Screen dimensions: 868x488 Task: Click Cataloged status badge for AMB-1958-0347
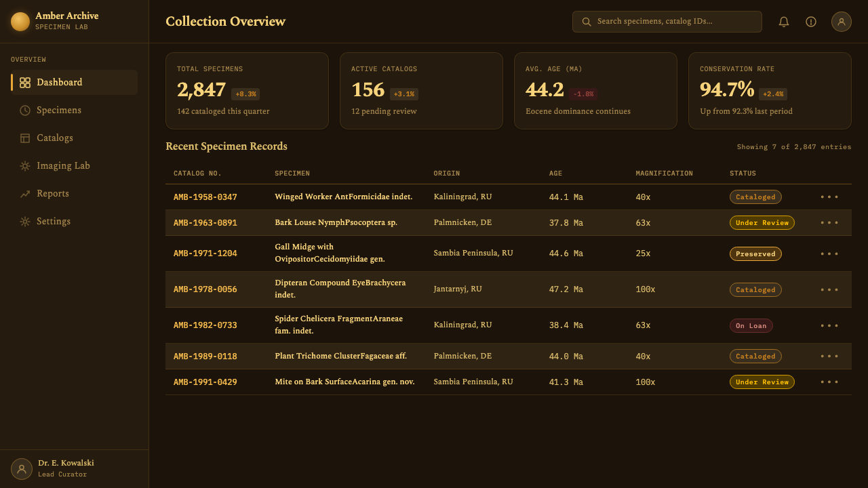[755, 197]
